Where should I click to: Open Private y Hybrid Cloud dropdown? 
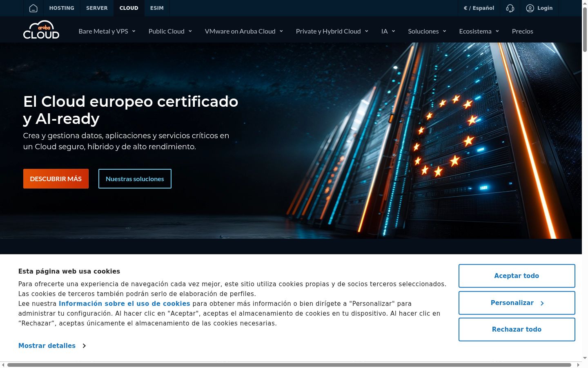(332, 31)
